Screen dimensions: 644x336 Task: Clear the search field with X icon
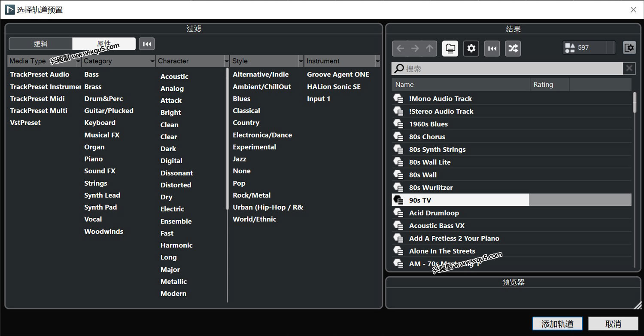click(x=629, y=68)
